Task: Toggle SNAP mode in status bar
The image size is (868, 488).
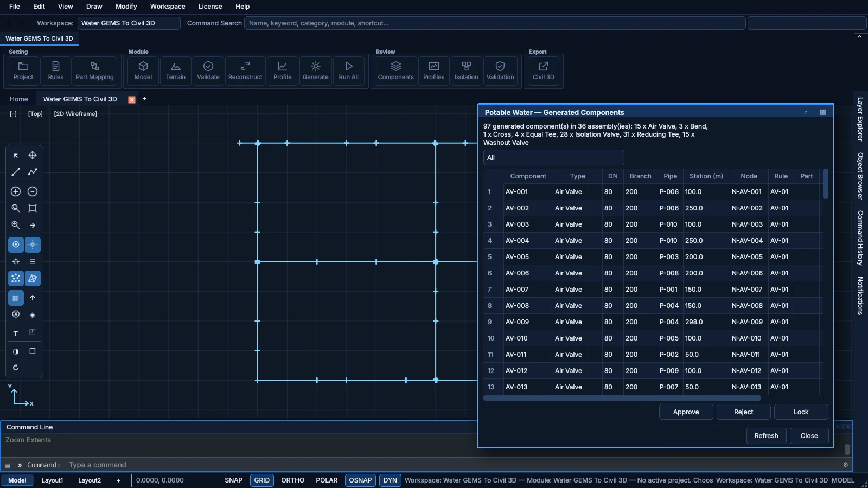Action: click(234, 480)
